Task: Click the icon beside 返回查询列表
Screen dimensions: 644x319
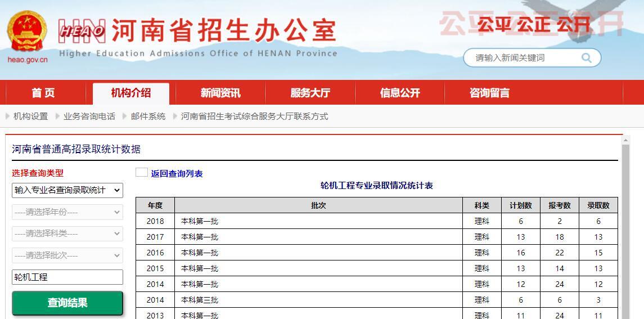Action: click(x=142, y=173)
